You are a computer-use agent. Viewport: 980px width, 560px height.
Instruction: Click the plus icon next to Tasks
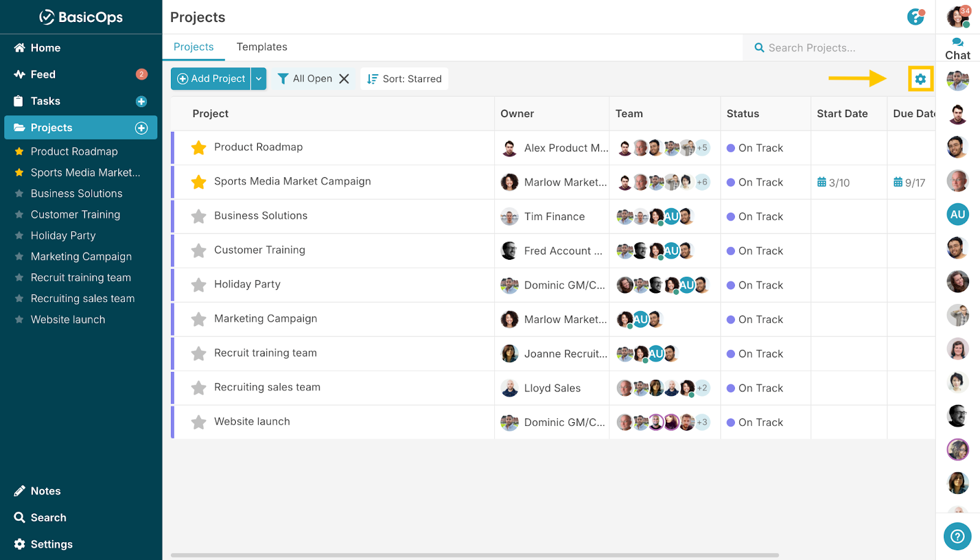[141, 101]
